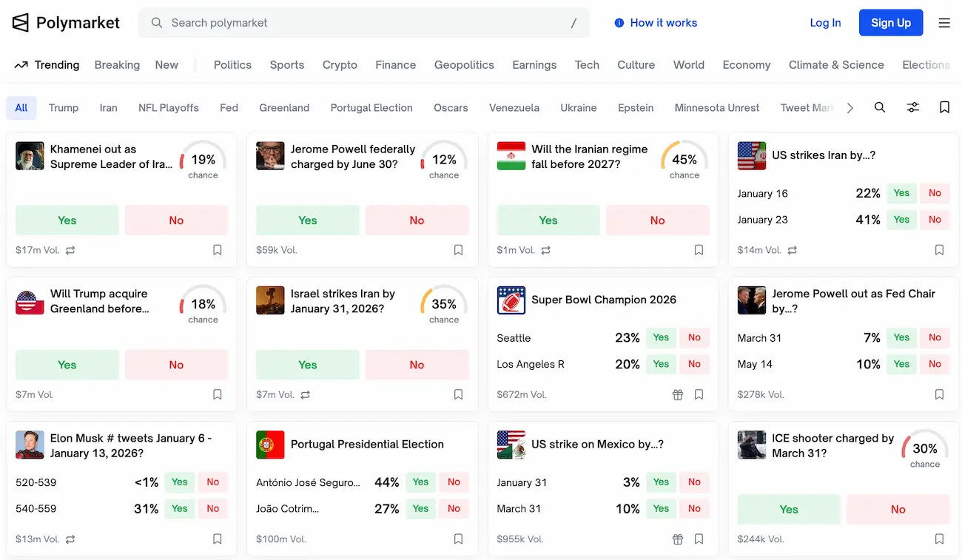Click the 35% chance gauge on Israel strikes Iran
The image size is (962, 560).
pyautogui.click(x=443, y=304)
